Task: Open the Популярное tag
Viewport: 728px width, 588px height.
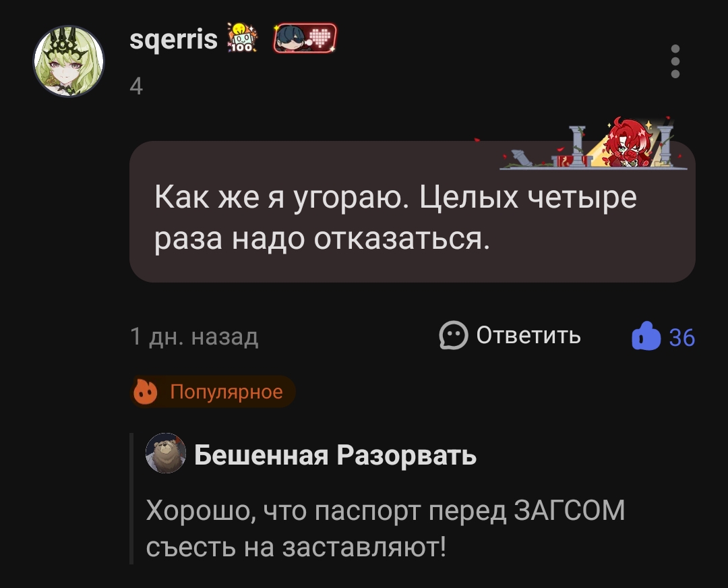Action: 213,392
